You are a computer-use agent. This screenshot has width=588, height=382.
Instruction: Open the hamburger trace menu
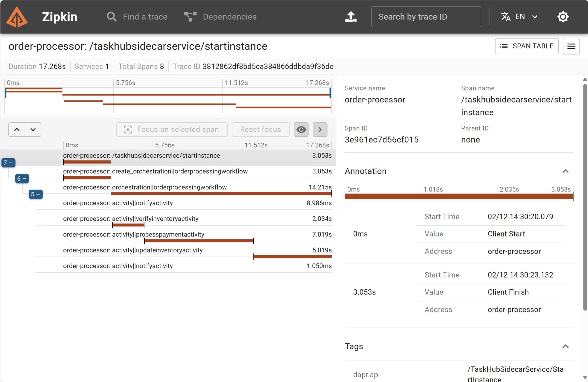click(x=571, y=46)
